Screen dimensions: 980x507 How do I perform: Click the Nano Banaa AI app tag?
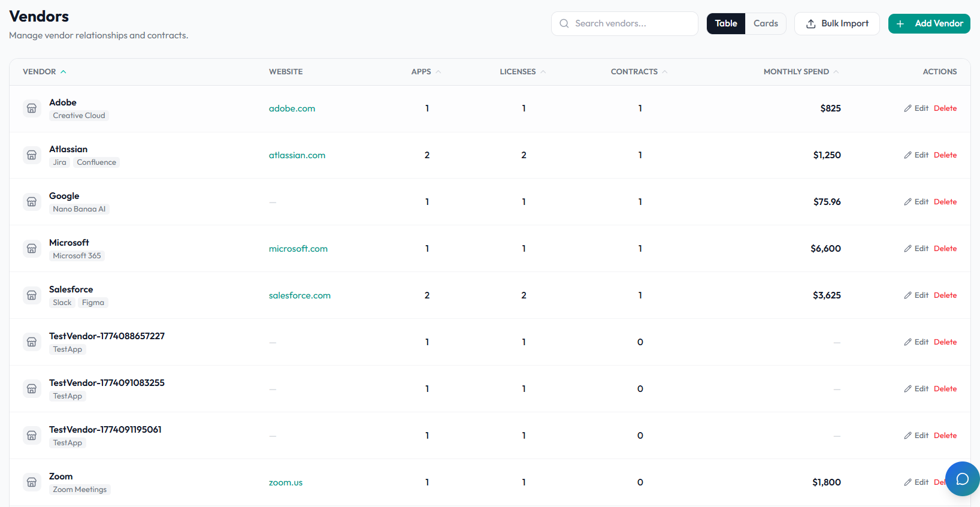tap(79, 209)
